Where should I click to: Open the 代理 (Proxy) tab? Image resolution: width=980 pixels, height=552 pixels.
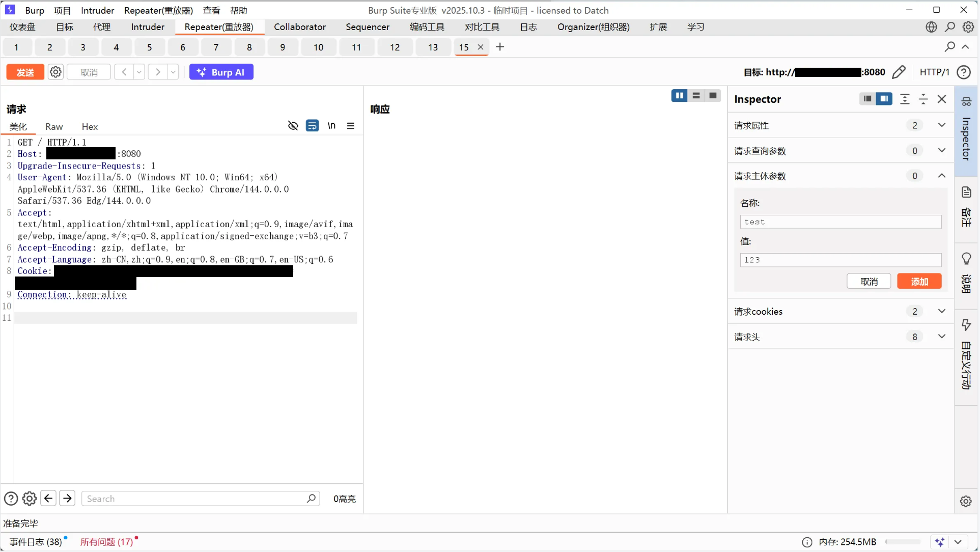point(102,27)
